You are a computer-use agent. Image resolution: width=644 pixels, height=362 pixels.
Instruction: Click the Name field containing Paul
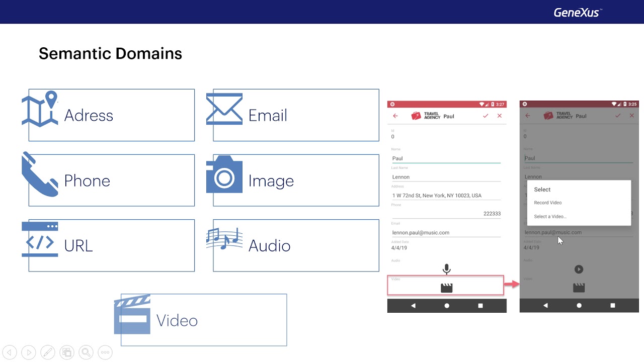pos(446,158)
